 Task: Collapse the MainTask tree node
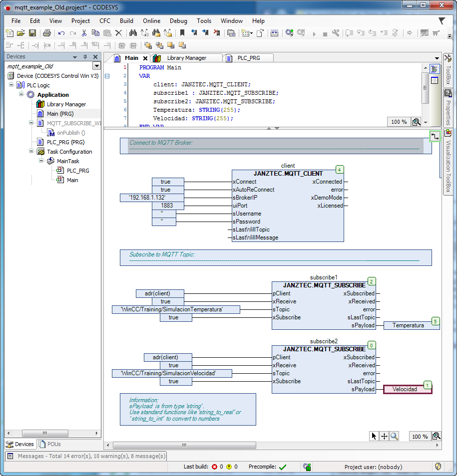pos(41,161)
